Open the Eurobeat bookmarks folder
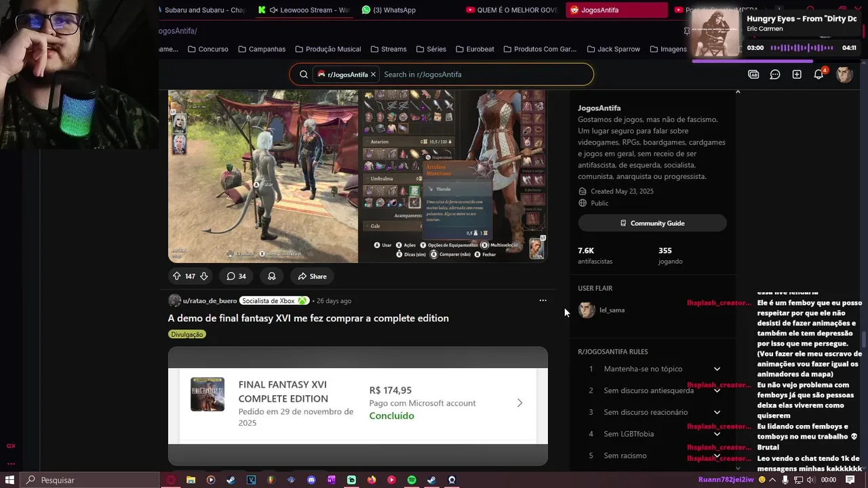The height and width of the screenshot is (488, 868). 475,49
